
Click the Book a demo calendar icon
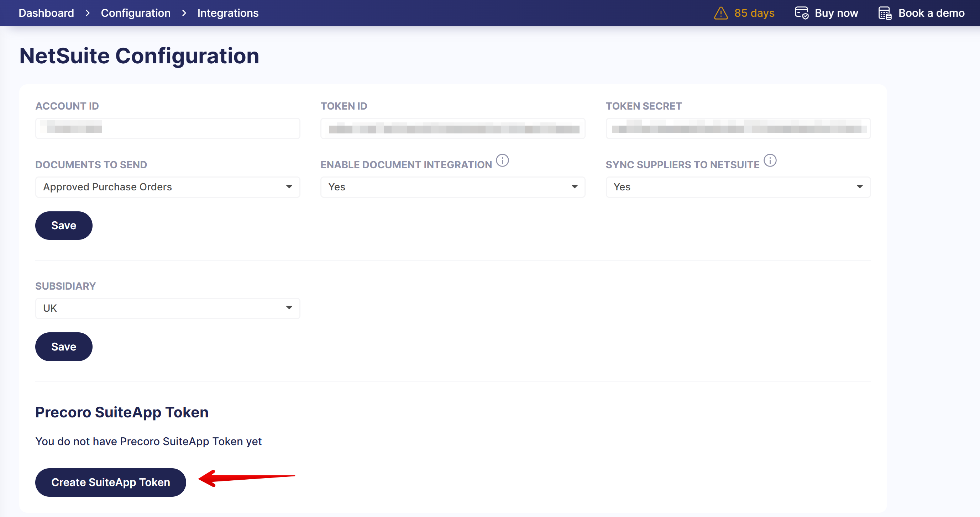(885, 13)
